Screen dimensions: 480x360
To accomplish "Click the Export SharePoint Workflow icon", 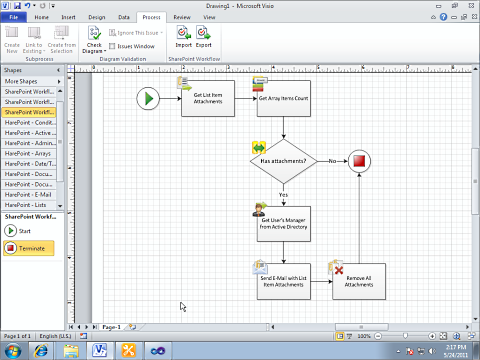I will (203, 33).
